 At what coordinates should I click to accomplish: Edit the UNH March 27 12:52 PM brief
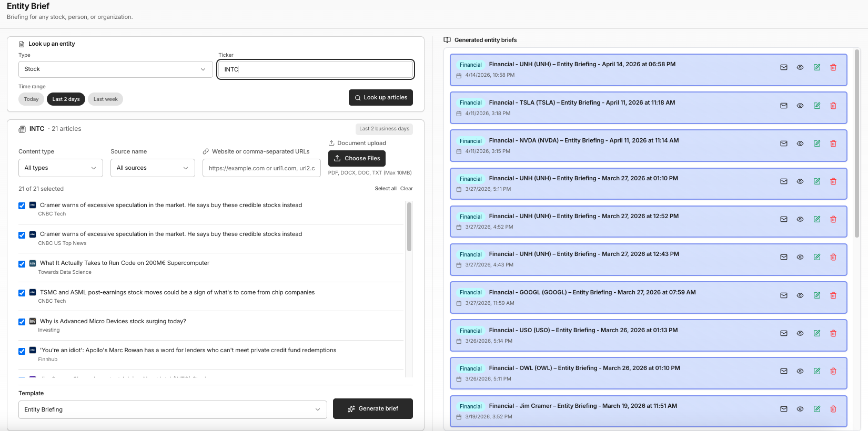(x=817, y=219)
